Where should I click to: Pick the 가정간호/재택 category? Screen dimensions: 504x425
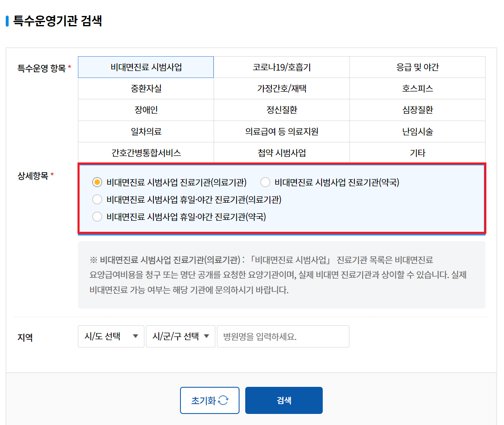coord(281,88)
